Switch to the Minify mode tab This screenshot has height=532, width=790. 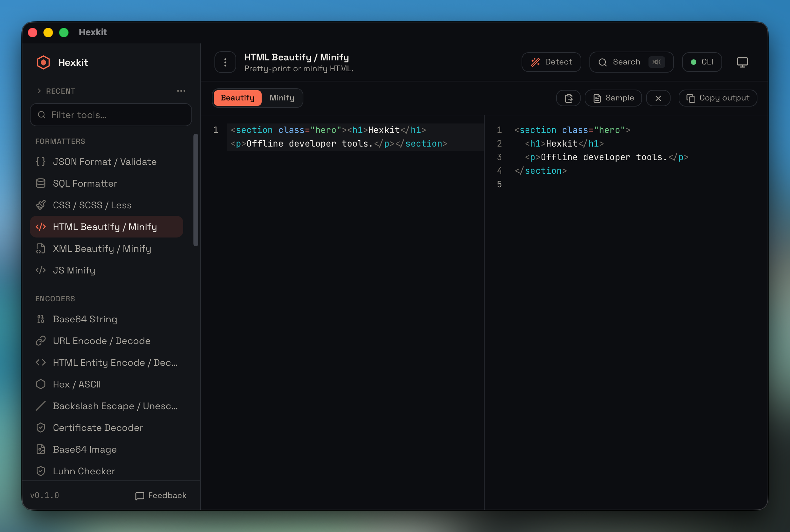[282, 98]
